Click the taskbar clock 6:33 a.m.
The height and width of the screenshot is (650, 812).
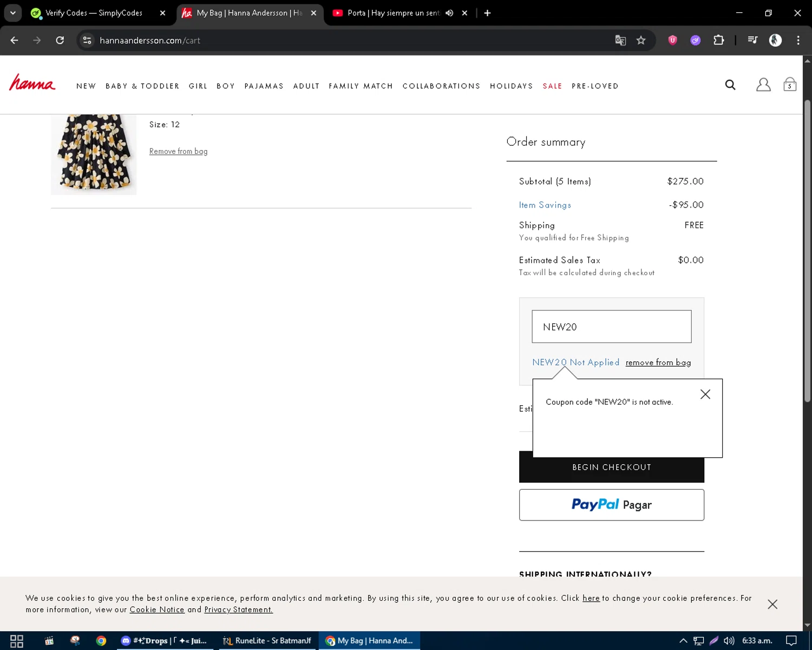pos(757,641)
